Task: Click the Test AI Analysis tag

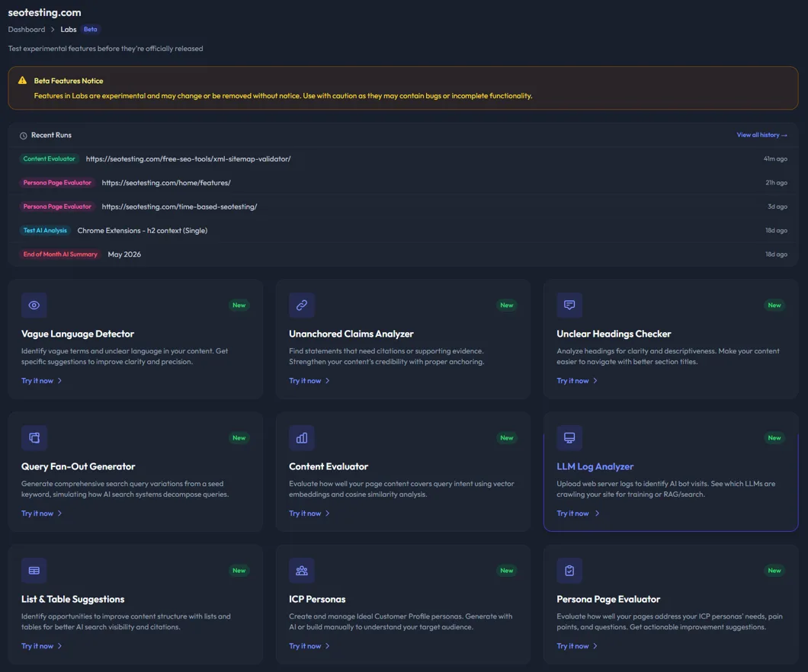Action: 45,230
